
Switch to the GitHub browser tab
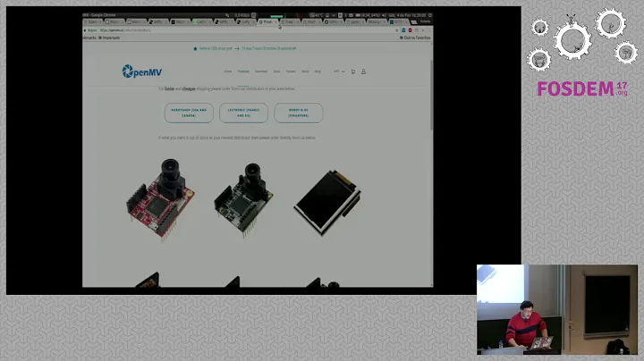click(333, 21)
